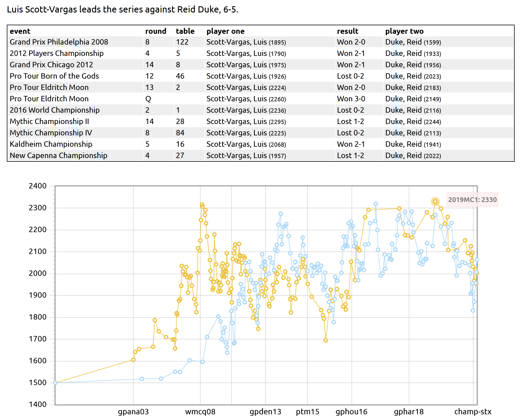
Task: Open Pro Tour Born of the Gods
Action: click(54, 76)
